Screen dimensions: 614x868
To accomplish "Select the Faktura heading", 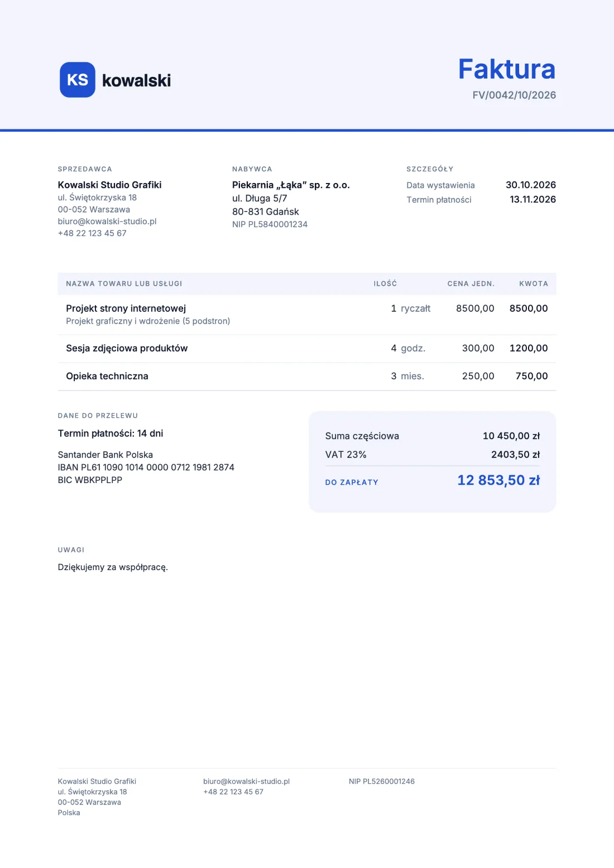I will click(507, 69).
